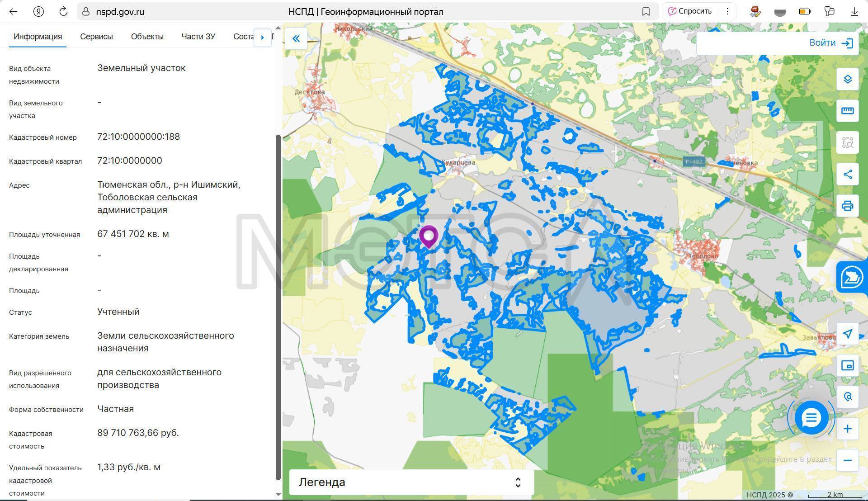Open the Части ЗУ tab
This screenshot has height=501, width=868.
tap(198, 37)
